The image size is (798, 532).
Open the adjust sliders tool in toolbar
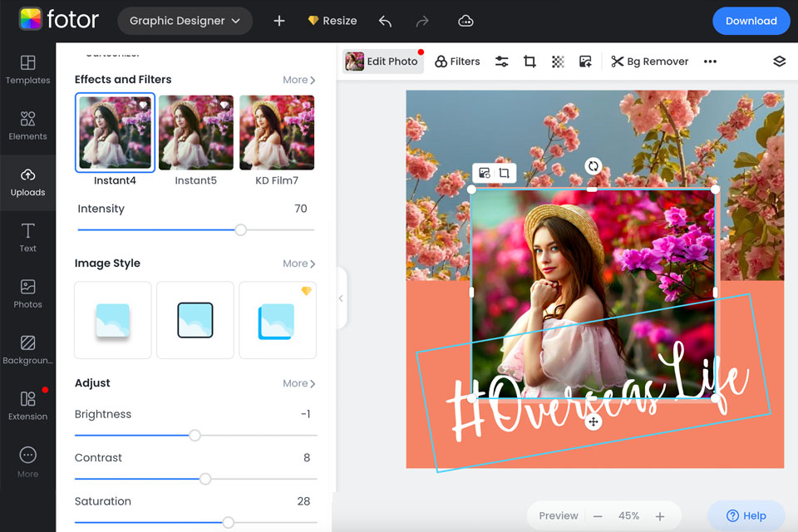(x=501, y=62)
